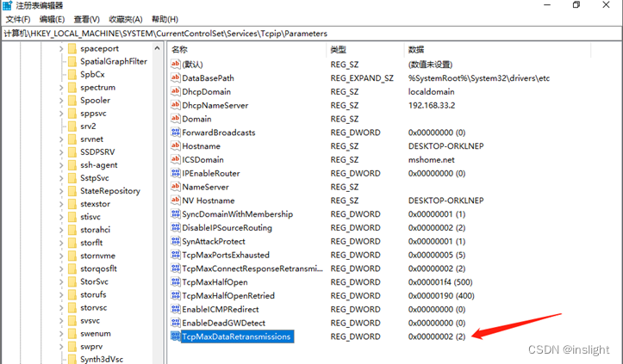Open the 查看(V) menu
Viewport: 623px width, 364px height.
(x=87, y=19)
